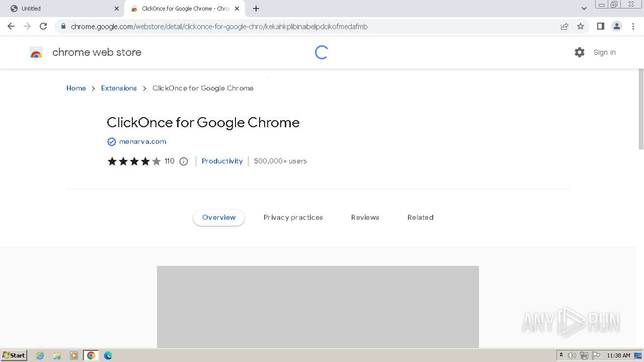Click the page vertical scrollbar
This screenshot has width=644, height=362.
click(x=641, y=109)
